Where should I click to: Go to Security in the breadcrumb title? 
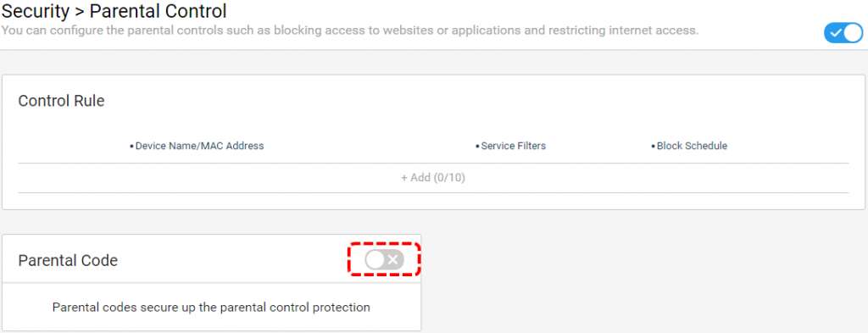click(37, 9)
